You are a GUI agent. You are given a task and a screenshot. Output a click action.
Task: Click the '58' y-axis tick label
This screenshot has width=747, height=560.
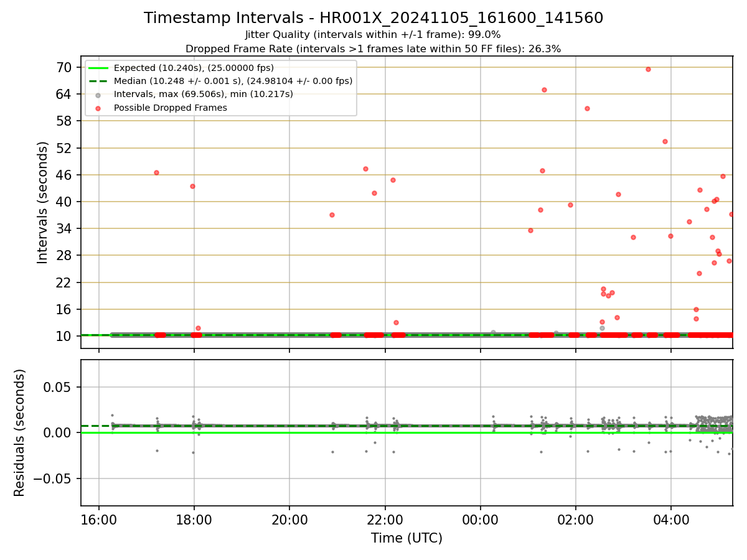pos(65,121)
